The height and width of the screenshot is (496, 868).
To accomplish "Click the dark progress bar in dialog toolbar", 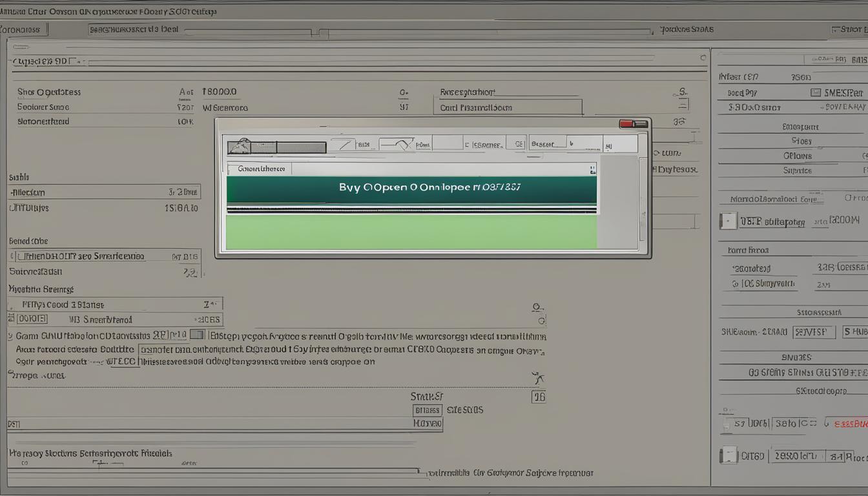I will [301, 147].
